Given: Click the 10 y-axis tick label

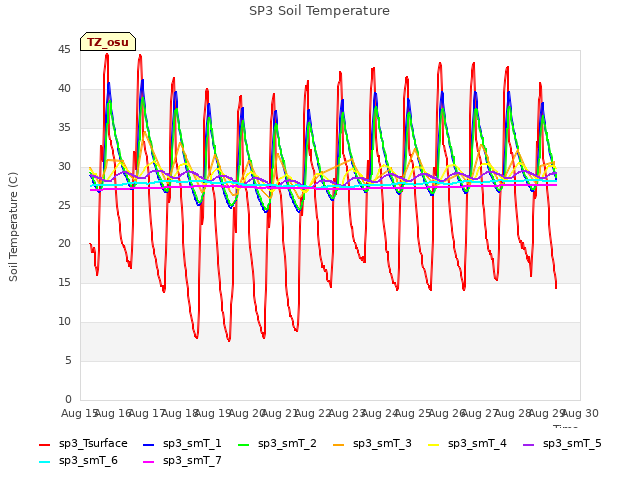Looking at the screenshot, I should (x=64, y=321).
